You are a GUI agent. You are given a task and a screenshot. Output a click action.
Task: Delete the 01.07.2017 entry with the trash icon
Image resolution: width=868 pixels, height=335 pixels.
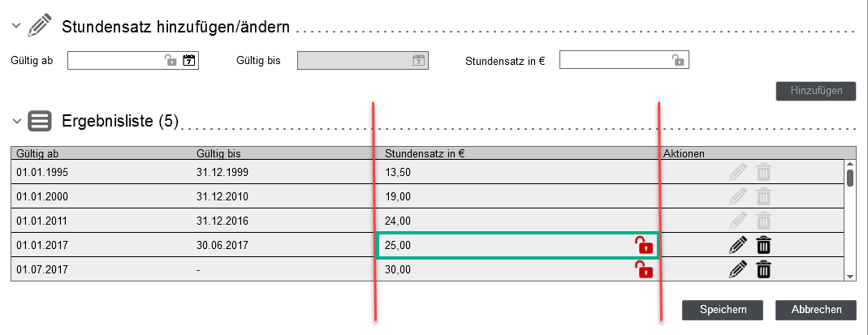764,269
